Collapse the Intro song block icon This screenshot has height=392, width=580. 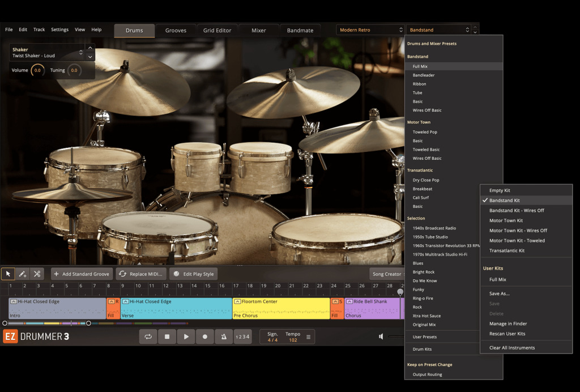tap(14, 301)
